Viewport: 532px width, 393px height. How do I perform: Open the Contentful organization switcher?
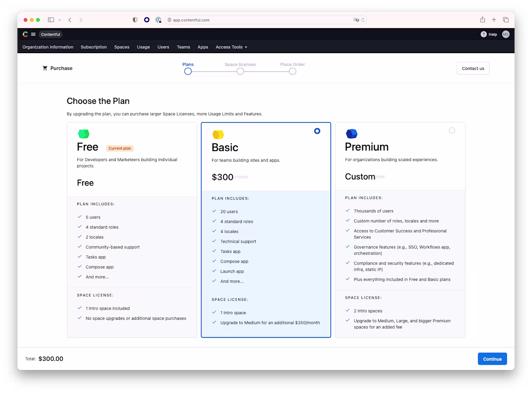tap(50, 34)
